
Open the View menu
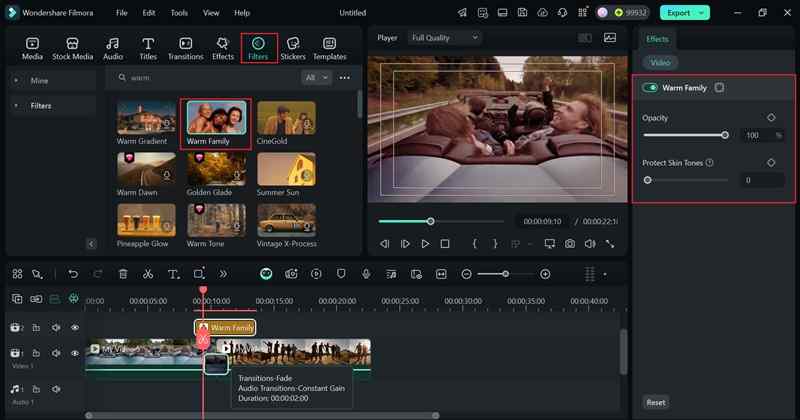211,13
